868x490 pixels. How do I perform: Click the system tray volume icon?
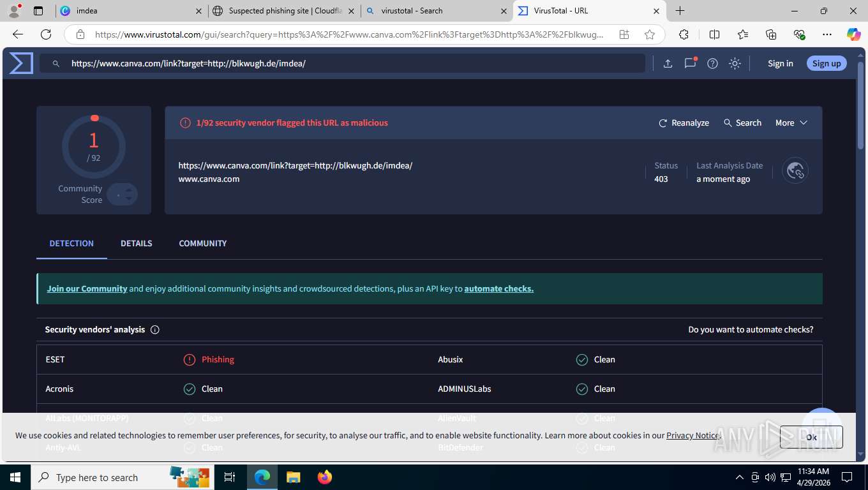pyautogui.click(x=770, y=477)
